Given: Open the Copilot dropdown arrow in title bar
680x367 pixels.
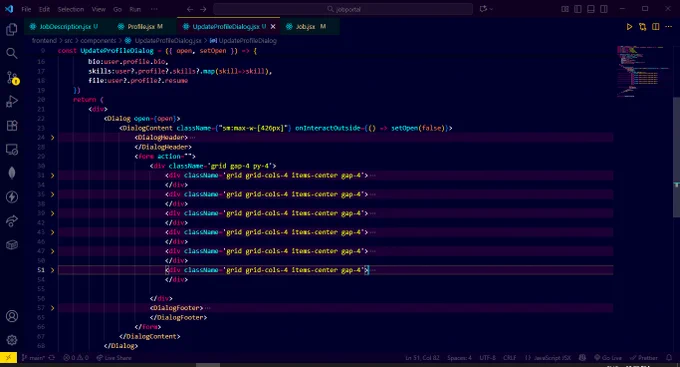Looking at the screenshot, I should 491,9.
